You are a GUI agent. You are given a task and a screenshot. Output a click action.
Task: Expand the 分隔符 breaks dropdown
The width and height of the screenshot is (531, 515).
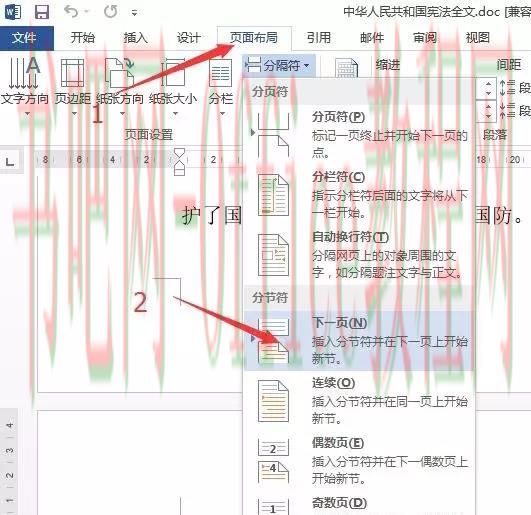(279, 65)
